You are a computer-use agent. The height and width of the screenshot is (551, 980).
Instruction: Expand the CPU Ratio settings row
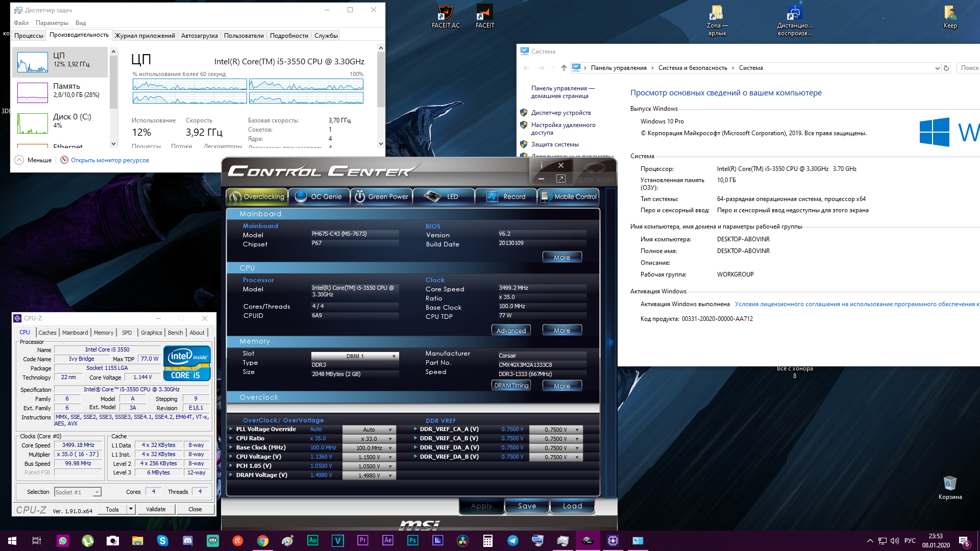point(231,438)
